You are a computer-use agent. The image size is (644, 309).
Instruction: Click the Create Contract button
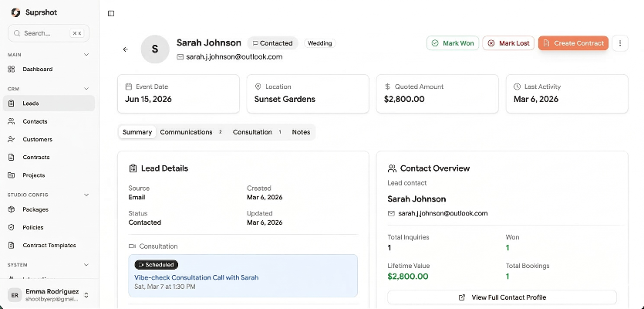coord(573,43)
